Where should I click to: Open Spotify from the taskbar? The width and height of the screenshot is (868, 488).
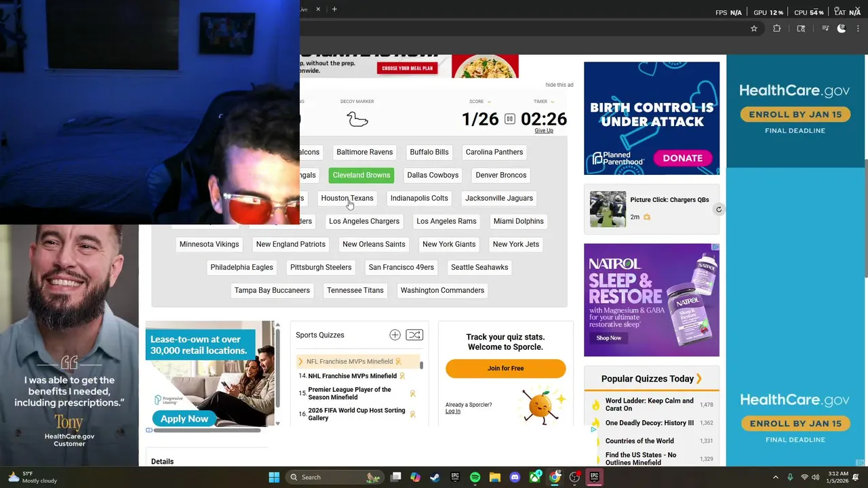[x=475, y=477]
